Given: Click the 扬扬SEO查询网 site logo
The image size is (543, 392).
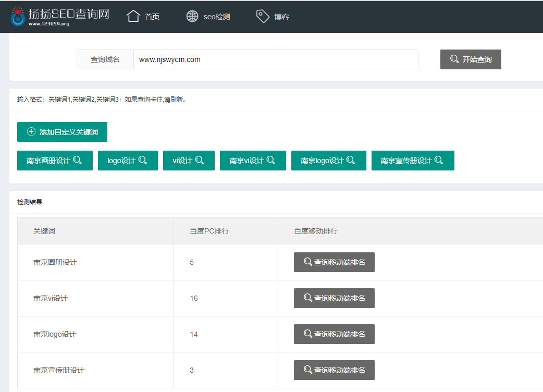Looking at the screenshot, I should [x=59, y=16].
